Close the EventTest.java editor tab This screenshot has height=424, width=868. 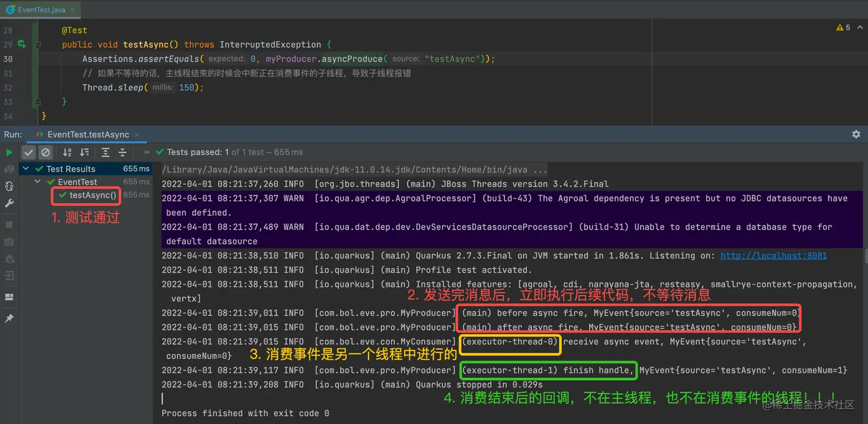[x=73, y=10]
